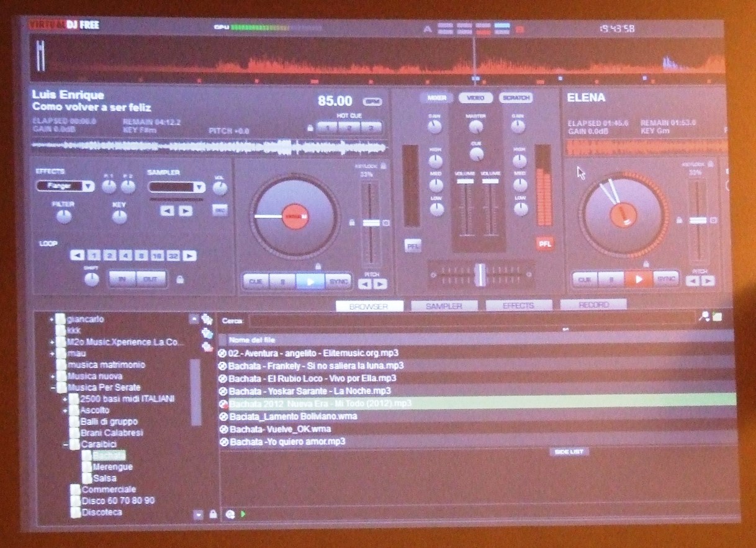Double loop length with right loop arrow

(x=189, y=256)
